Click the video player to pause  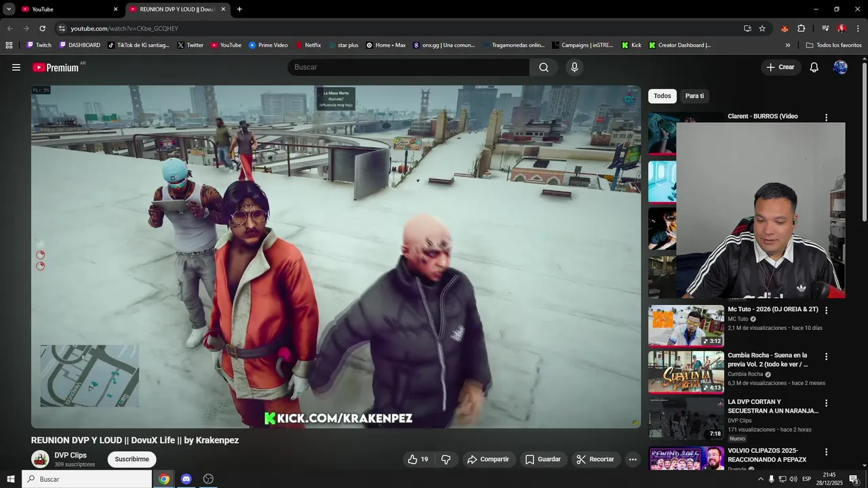point(336,256)
